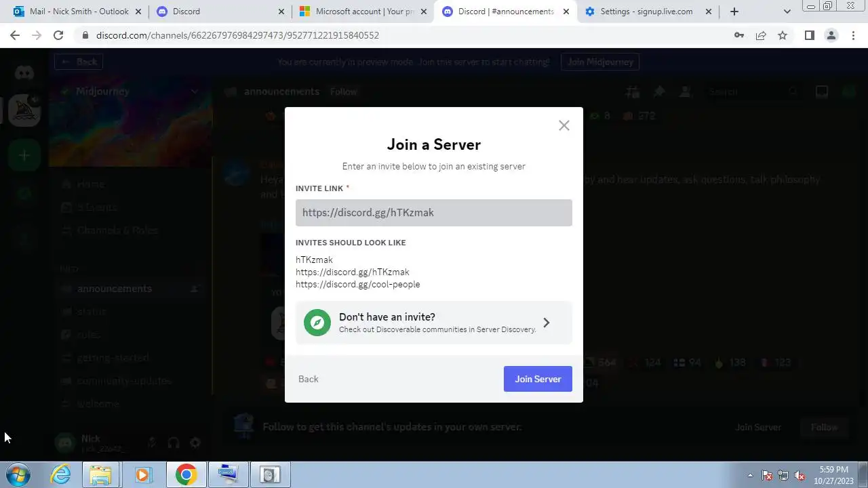This screenshot has width=868, height=488.
Task: Click the invite link input field
Action: 434,213
